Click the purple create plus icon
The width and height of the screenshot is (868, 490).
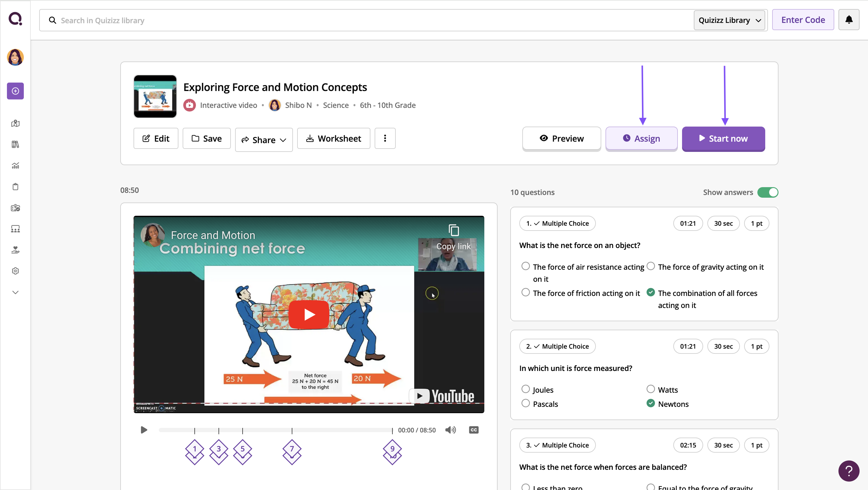pos(15,91)
